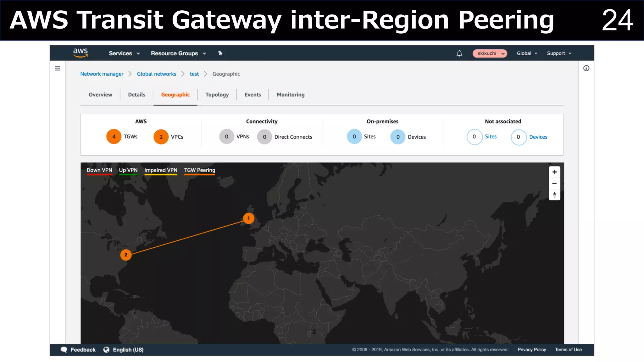The width and height of the screenshot is (644, 362).
Task: Click the pin shortcuts icon
Action: tap(220, 53)
